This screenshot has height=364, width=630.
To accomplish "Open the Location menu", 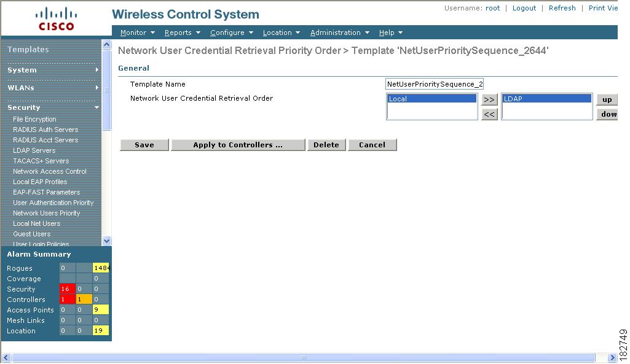I will click(282, 33).
